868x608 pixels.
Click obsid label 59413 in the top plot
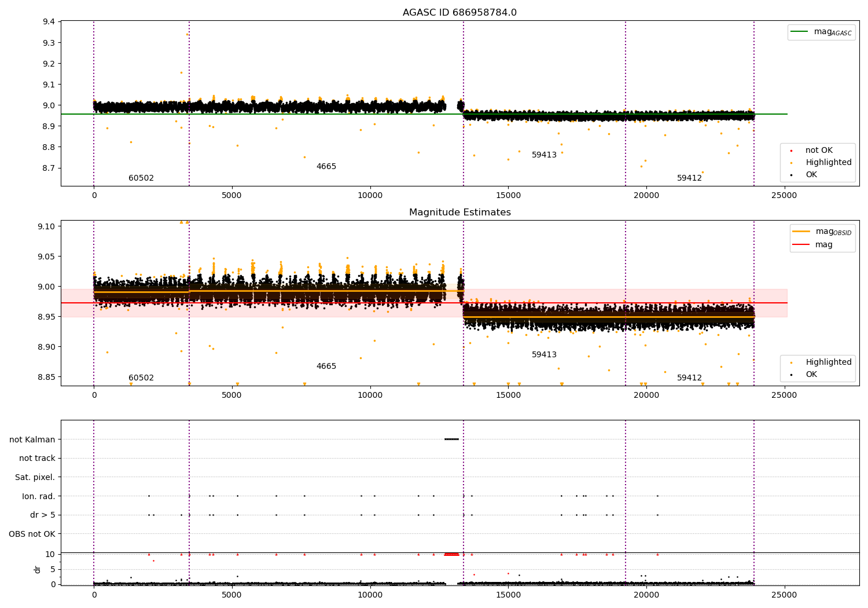pyautogui.click(x=545, y=155)
